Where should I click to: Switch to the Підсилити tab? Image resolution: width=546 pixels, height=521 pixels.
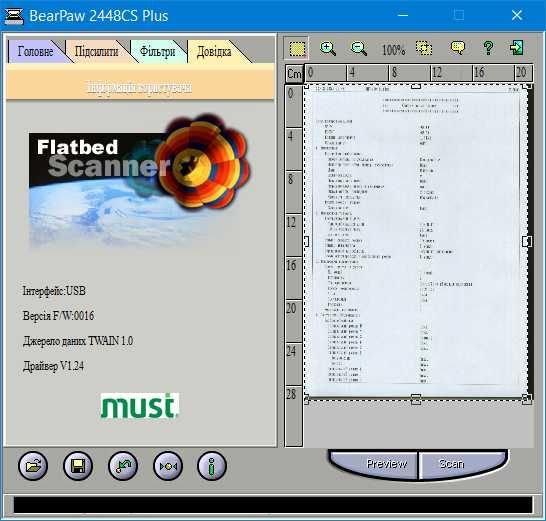96,51
